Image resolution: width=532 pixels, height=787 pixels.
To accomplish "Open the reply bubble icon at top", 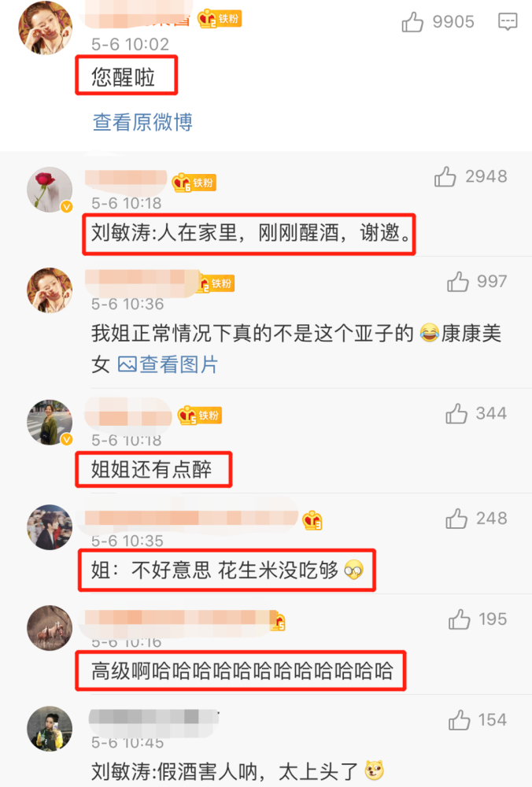I will [508, 21].
